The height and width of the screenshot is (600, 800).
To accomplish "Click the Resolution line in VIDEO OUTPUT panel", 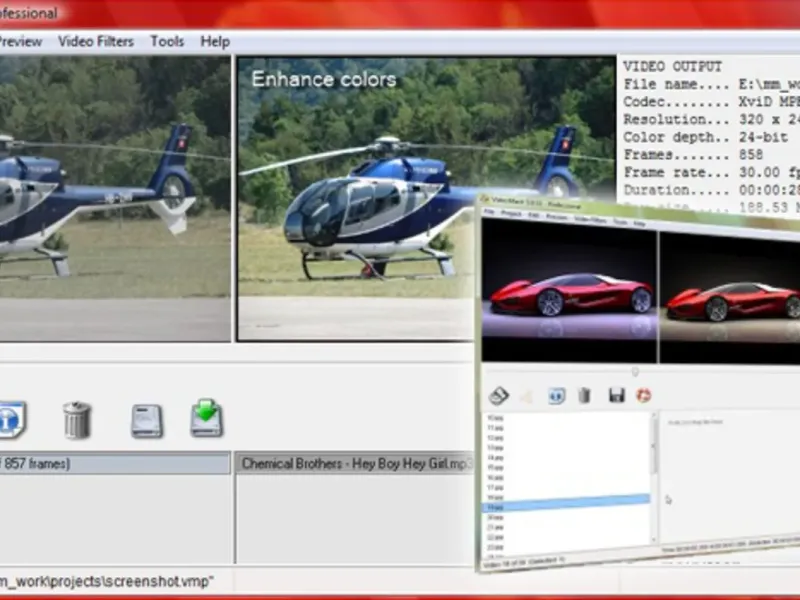I will click(x=711, y=119).
